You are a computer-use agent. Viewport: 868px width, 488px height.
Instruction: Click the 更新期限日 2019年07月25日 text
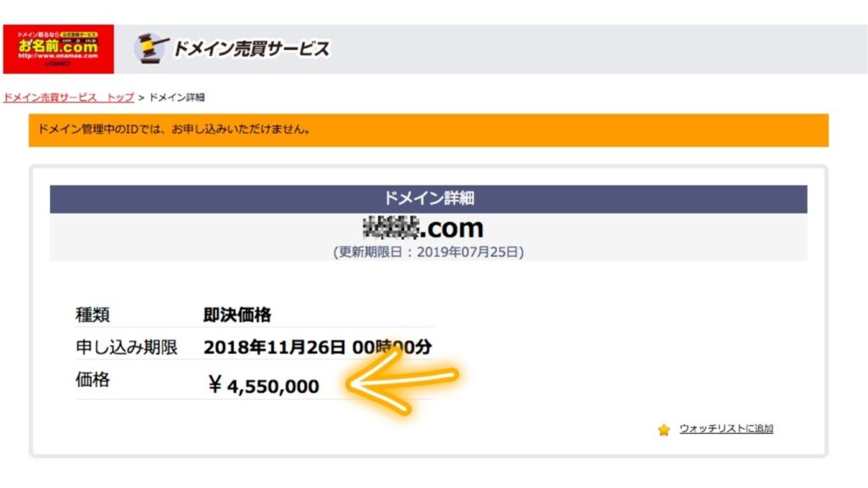coord(428,252)
